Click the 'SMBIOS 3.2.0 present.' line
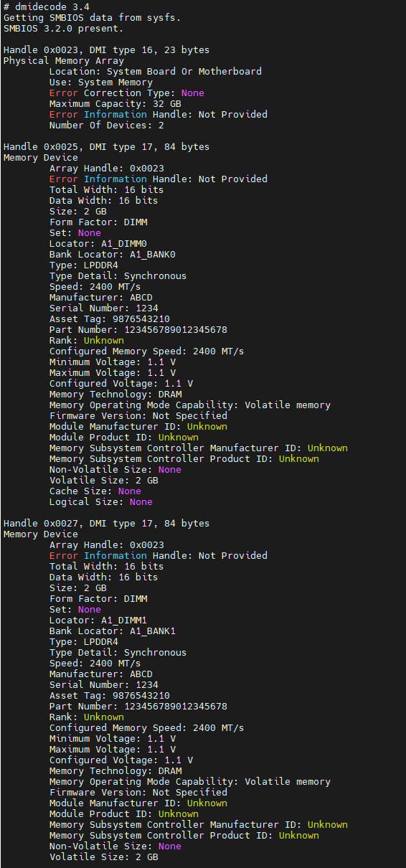Viewport: 406px width, 868px height. coord(63,29)
